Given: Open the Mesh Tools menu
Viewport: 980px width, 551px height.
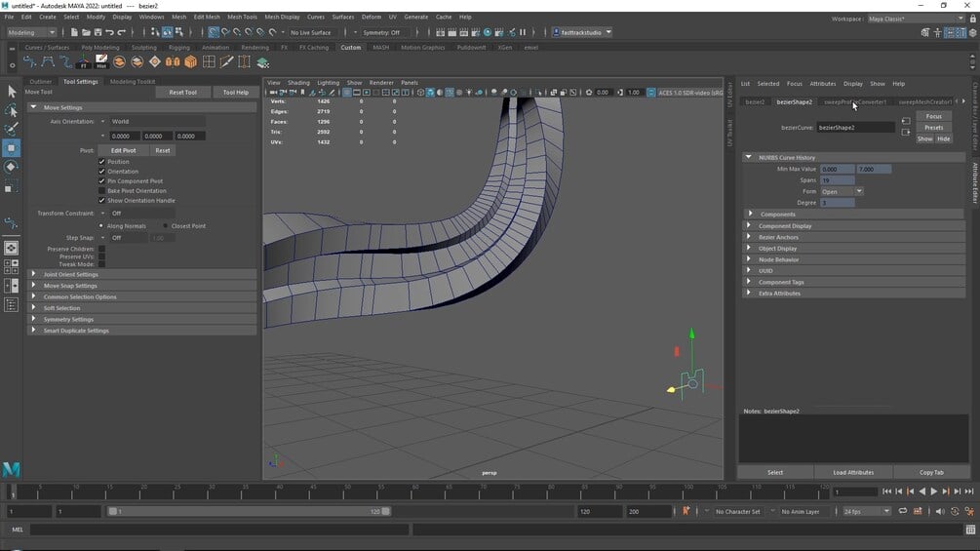Looking at the screenshot, I should point(242,17).
